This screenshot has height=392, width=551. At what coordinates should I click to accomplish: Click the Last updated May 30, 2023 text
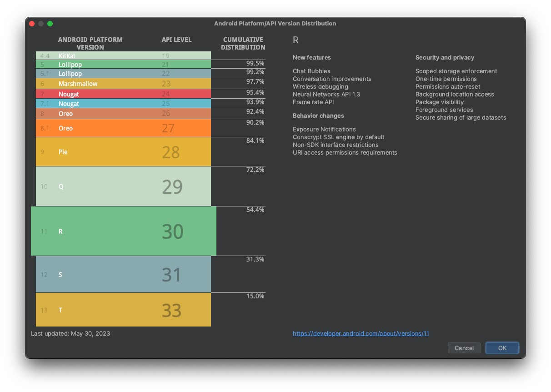tap(70, 333)
